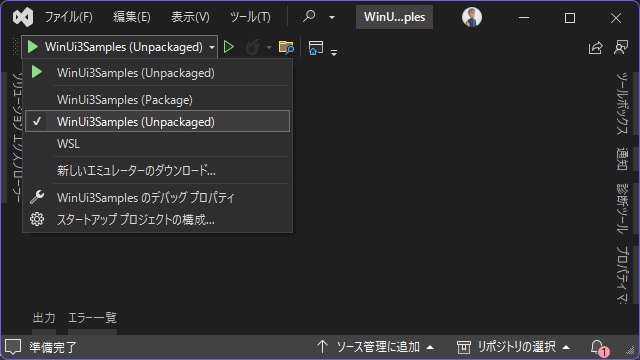Screen dimensions: 640x360
Task: Switch to the 出力 tab
Action: point(44,318)
